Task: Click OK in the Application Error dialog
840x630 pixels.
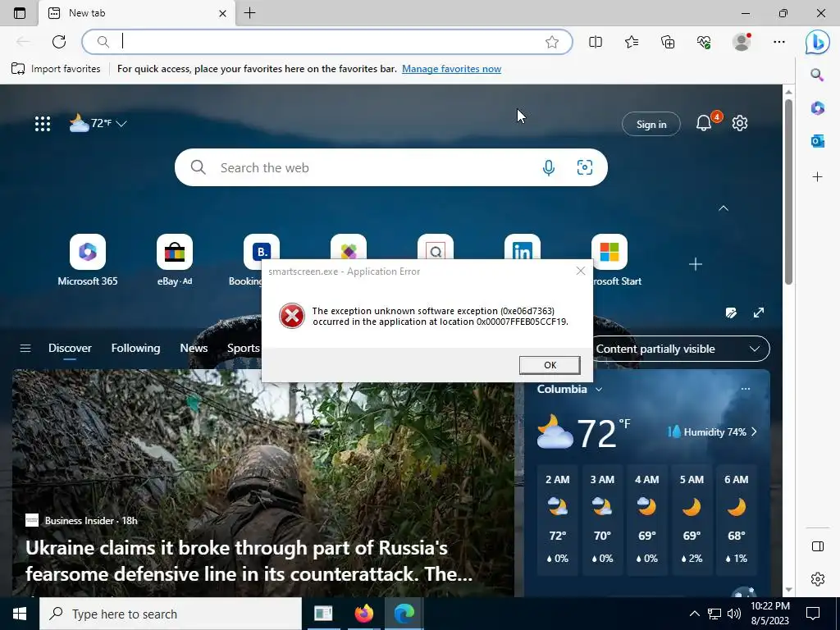Action: pyautogui.click(x=550, y=365)
